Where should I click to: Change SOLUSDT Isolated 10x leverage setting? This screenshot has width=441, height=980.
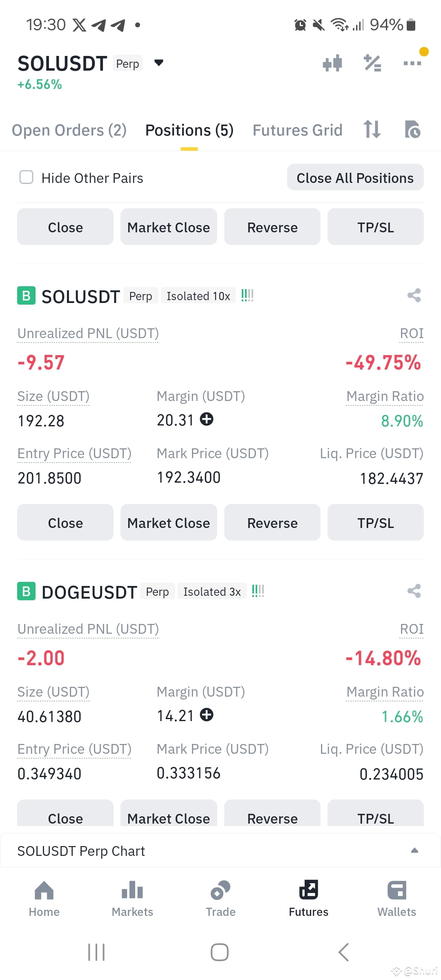tap(198, 296)
